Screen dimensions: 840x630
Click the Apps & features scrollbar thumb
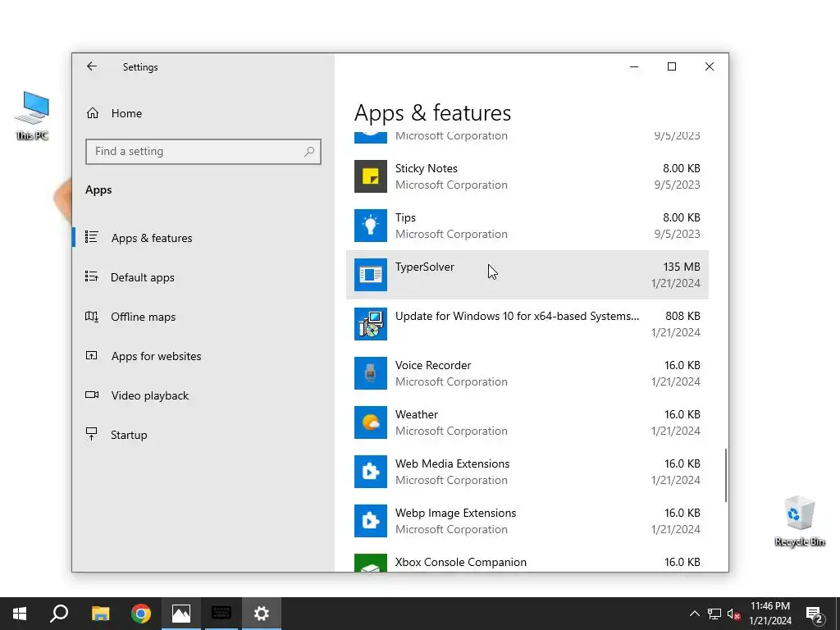pyautogui.click(x=726, y=475)
